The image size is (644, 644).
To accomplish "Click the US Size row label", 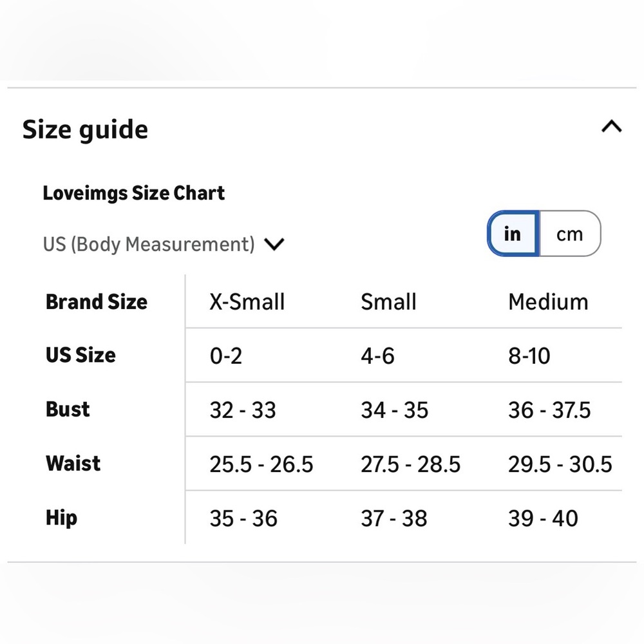I will pyautogui.click(x=80, y=355).
